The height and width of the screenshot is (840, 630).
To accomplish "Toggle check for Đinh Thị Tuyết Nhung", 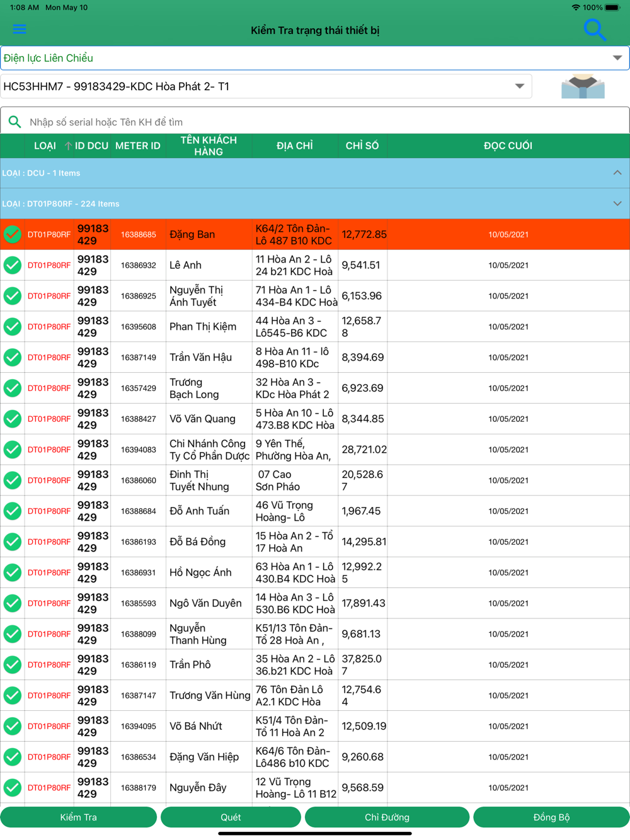I will coord(13,480).
